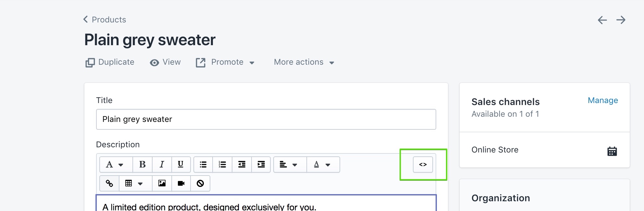Clear formatting with the circle-slash icon
Viewport: 644px width, 211px height.
(x=200, y=183)
